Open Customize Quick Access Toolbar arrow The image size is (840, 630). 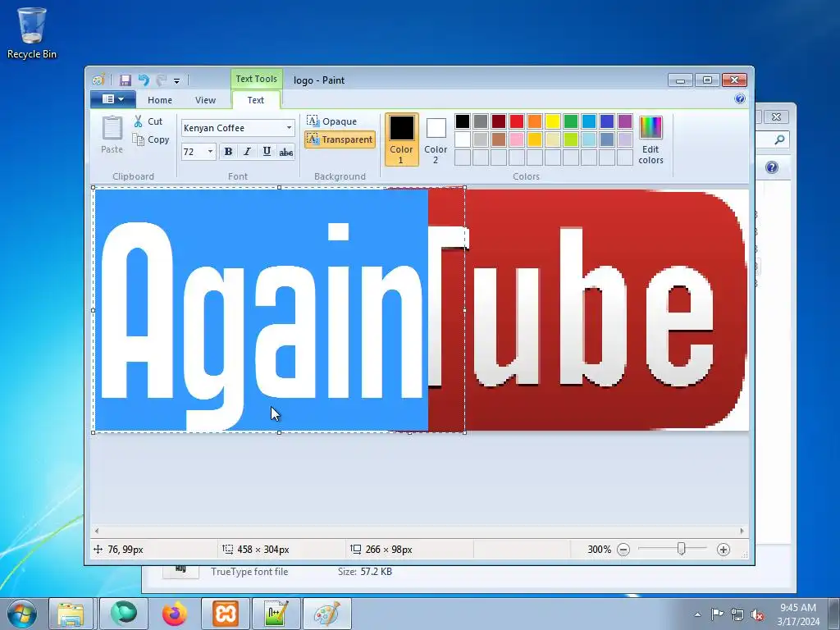point(176,81)
